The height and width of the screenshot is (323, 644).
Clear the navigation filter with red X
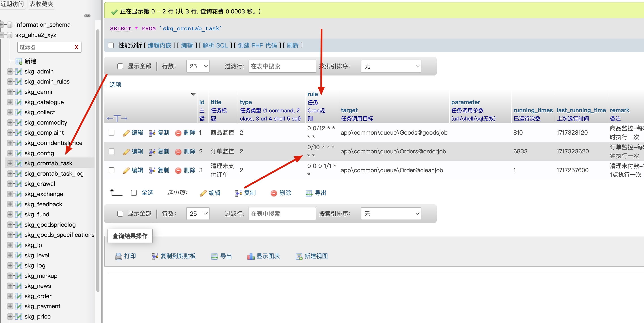point(77,47)
